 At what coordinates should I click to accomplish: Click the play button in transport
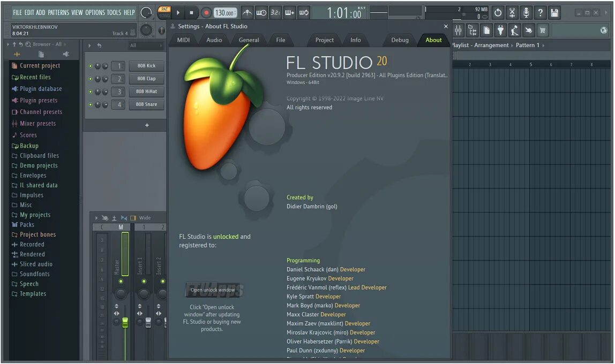[x=178, y=12]
